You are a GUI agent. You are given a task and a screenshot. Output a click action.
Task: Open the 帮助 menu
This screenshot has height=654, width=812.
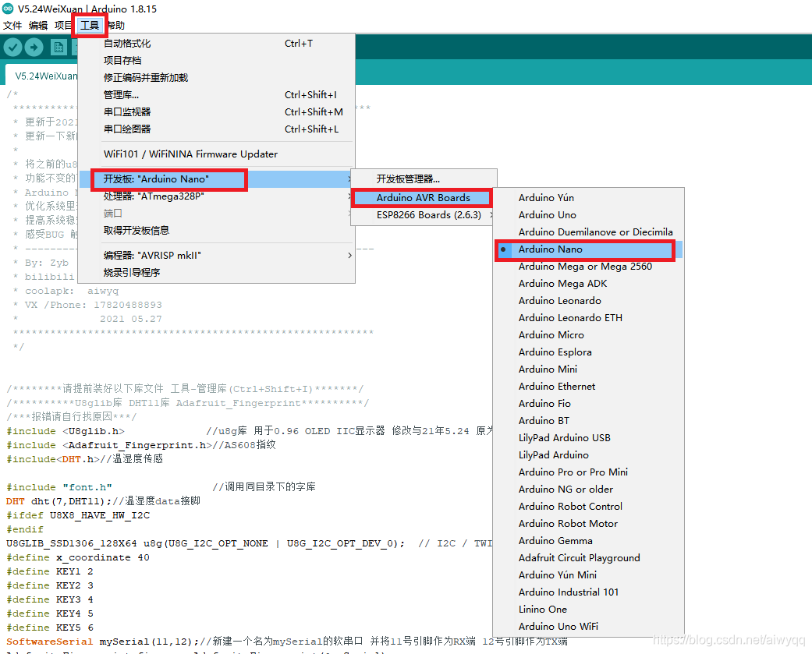[x=115, y=26]
